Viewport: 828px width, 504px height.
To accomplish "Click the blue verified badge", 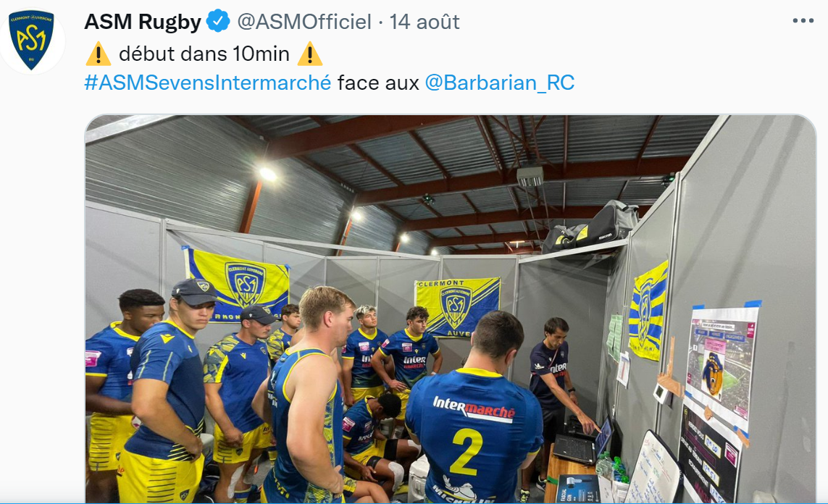I will tap(217, 22).
